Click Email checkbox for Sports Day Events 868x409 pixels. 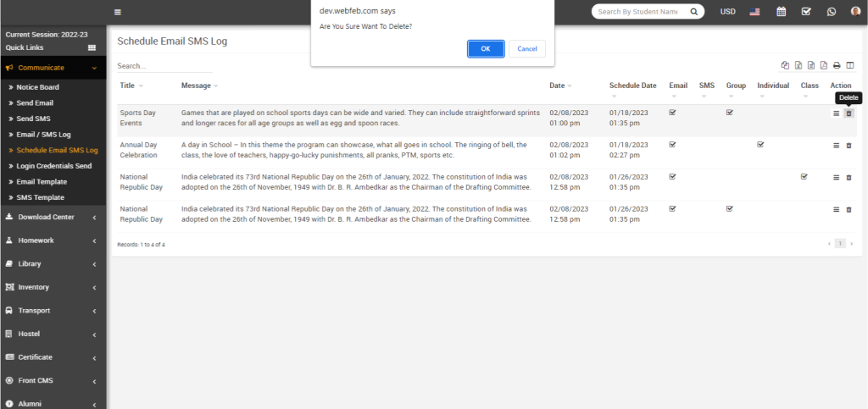click(x=672, y=112)
